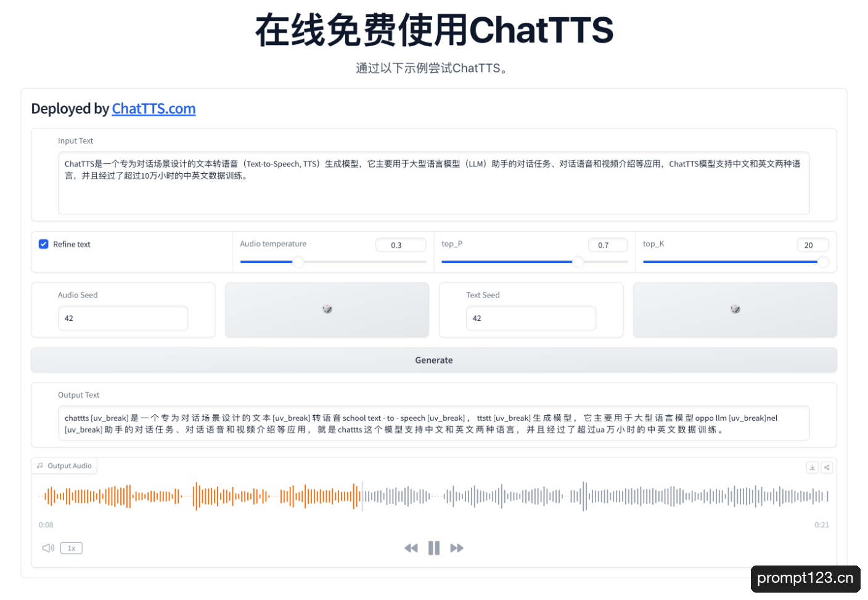Viewport: 868px width, 600px height.
Task: Click the 0:21 duration label
Action: click(x=822, y=525)
